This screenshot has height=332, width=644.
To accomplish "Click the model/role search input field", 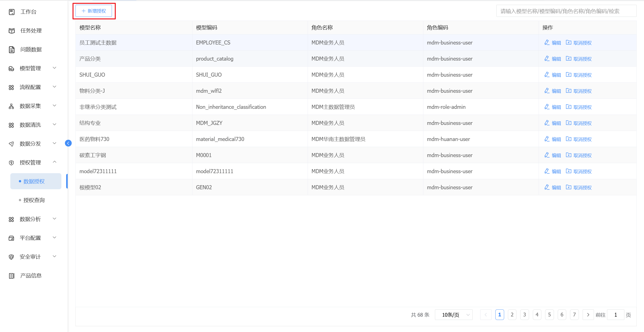I will [x=566, y=11].
